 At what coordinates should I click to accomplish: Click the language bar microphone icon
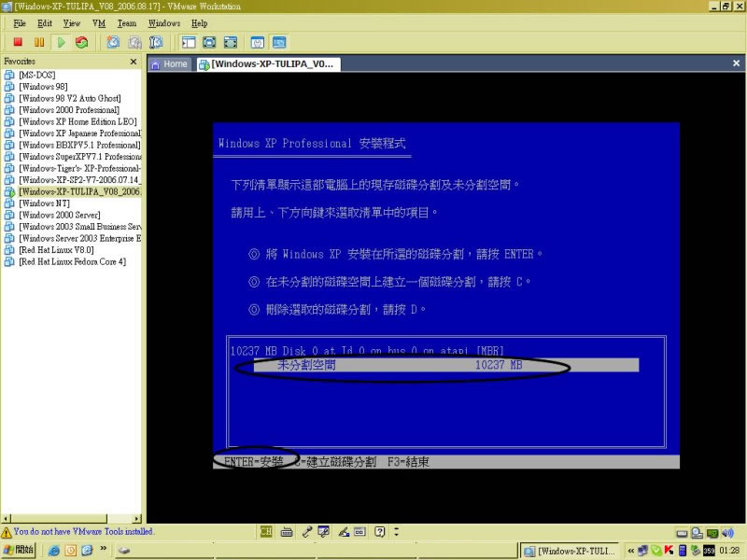tap(307, 531)
